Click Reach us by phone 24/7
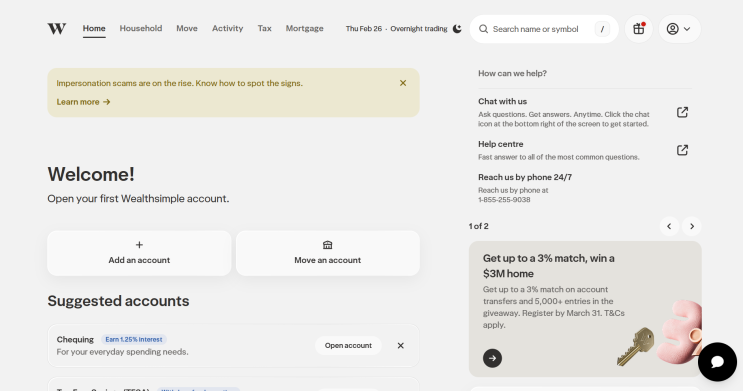Viewport: 743px width, 391px height. [525, 177]
